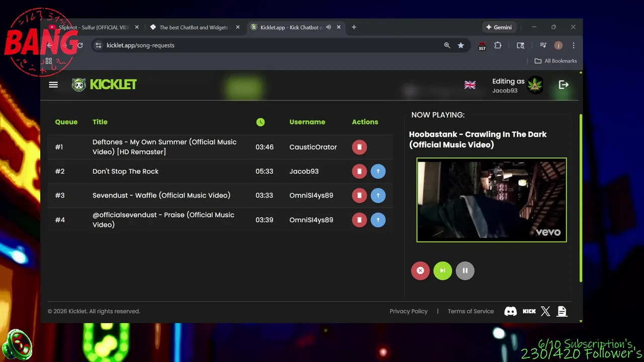
Task: Stop the current song with red X button
Action: point(420,270)
